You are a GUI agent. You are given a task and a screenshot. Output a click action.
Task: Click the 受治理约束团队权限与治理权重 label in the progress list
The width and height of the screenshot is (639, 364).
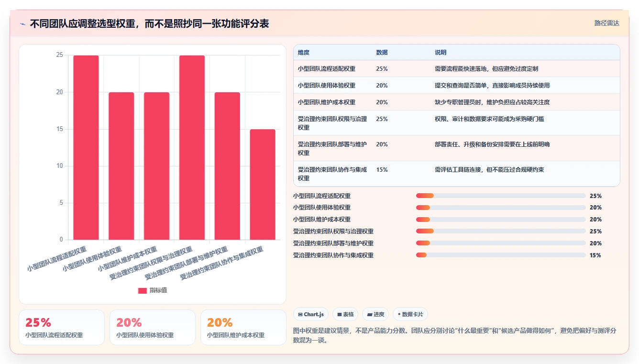tap(333, 232)
